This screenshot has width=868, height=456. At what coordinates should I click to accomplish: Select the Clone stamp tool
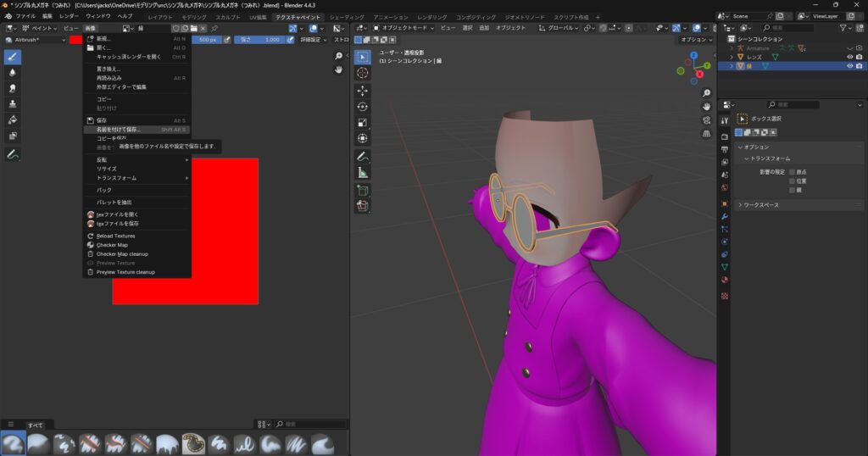[x=12, y=104]
